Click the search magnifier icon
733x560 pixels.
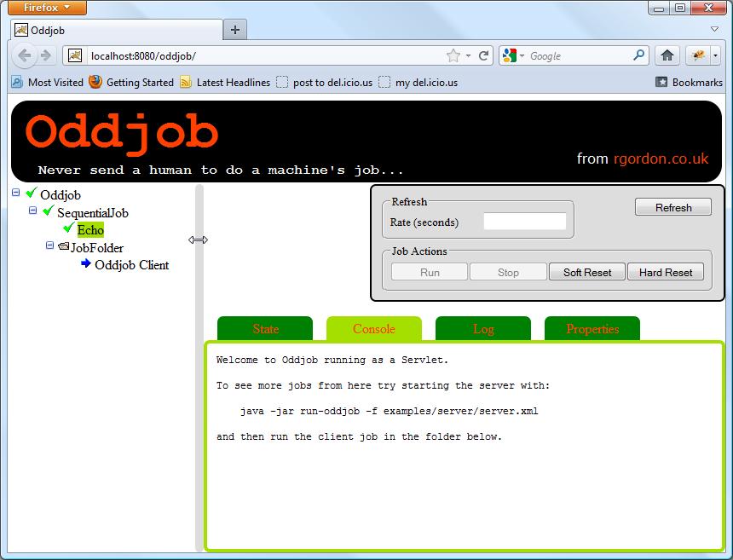(x=638, y=55)
